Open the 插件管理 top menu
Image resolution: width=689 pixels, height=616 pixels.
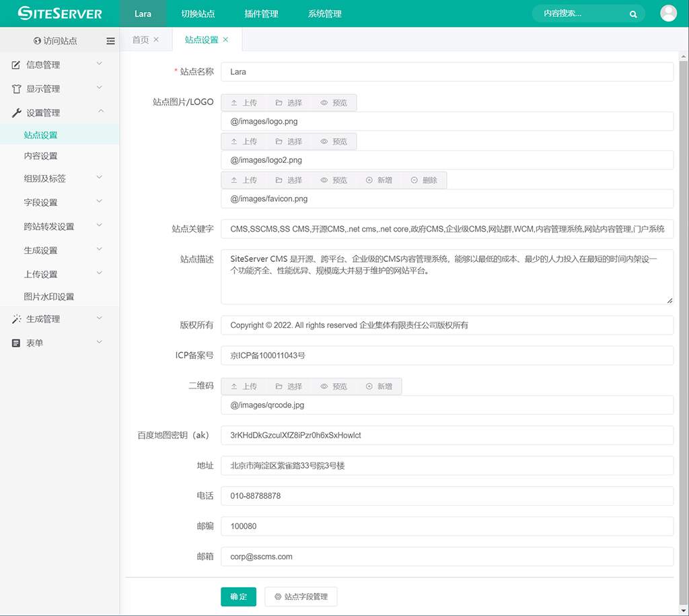261,13
